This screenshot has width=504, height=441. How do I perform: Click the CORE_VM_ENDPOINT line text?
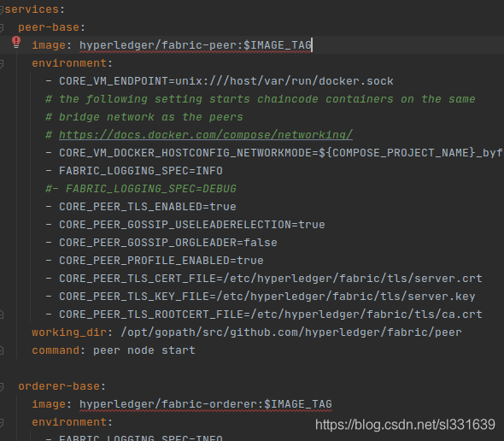point(226,81)
